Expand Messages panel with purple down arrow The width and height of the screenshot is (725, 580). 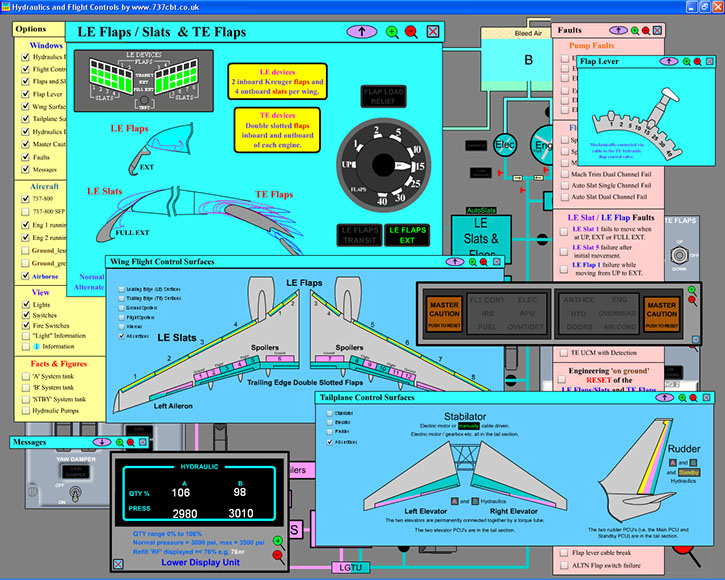(100, 441)
